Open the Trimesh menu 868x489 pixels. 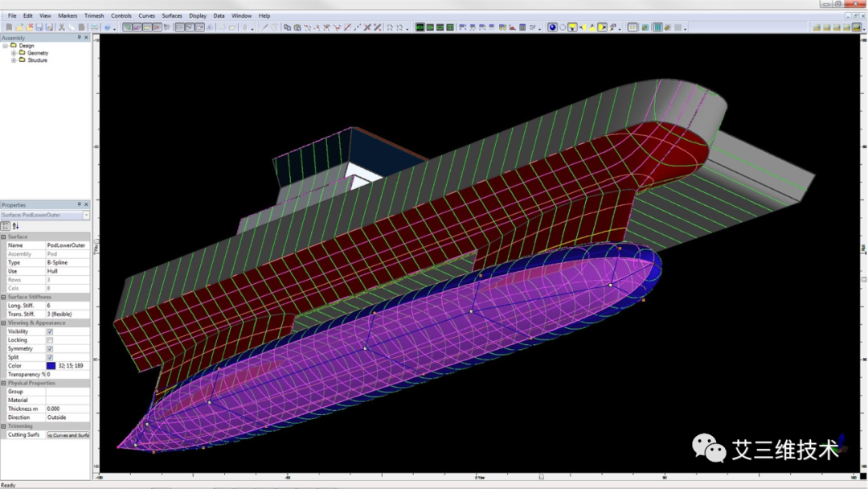tap(94, 15)
